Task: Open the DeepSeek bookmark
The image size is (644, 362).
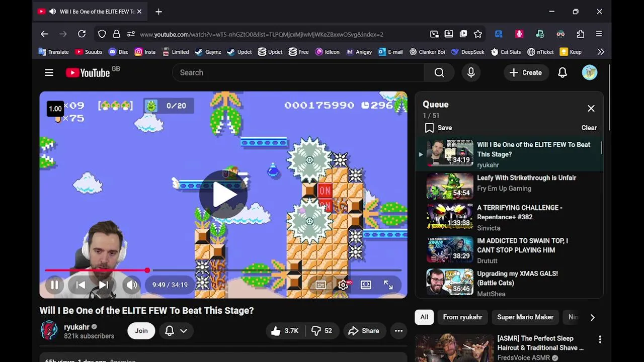Action: click(468, 52)
